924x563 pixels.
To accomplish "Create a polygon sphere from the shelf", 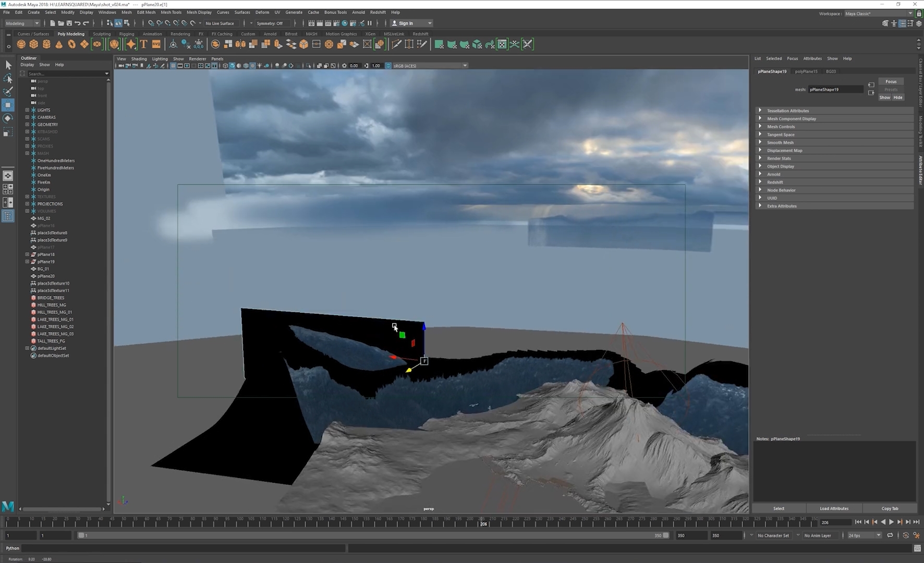I will click(x=21, y=44).
